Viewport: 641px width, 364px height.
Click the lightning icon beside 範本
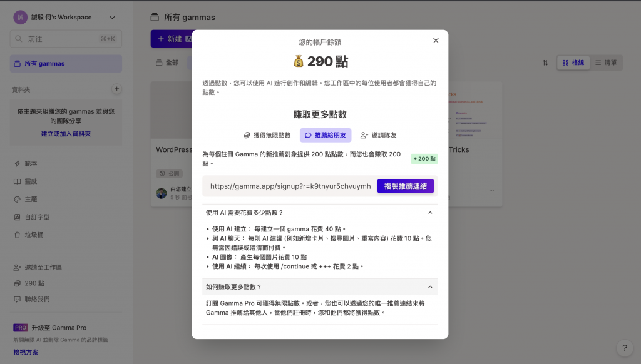coord(17,163)
